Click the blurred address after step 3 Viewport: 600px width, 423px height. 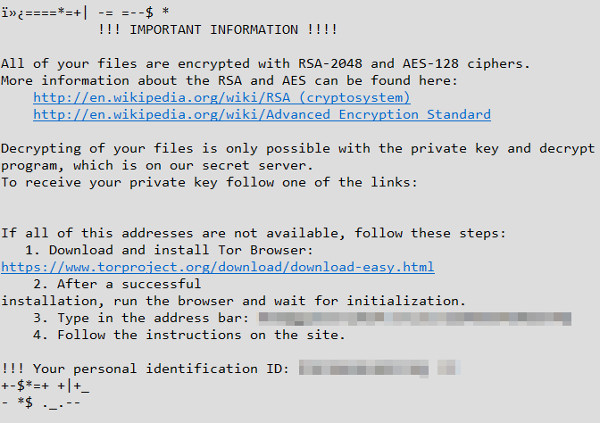tap(420, 318)
